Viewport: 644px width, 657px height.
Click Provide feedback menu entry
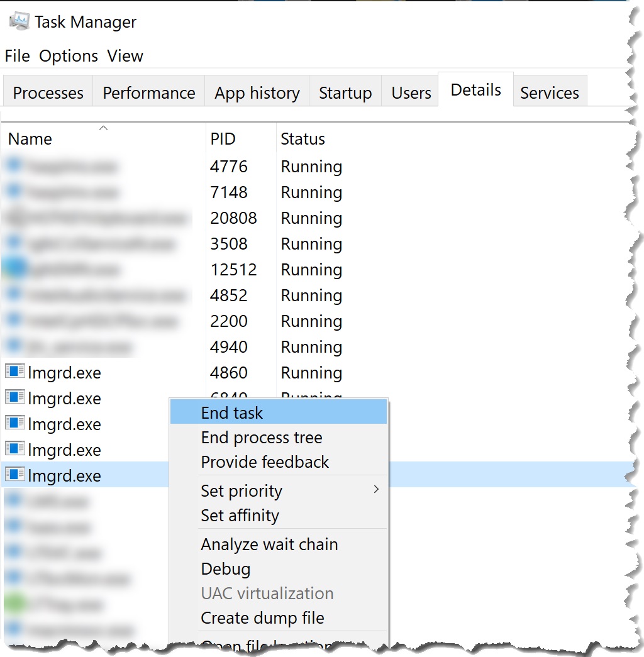(x=265, y=462)
